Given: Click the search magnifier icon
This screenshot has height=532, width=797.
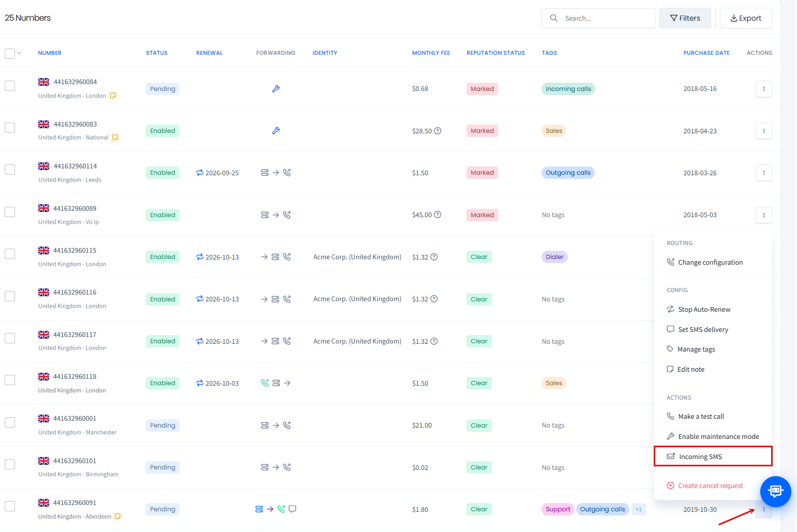Looking at the screenshot, I should tap(553, 18).
